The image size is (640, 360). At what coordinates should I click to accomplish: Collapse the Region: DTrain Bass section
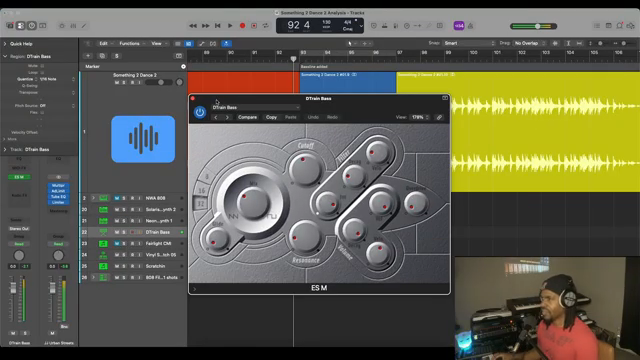point(5,56)
